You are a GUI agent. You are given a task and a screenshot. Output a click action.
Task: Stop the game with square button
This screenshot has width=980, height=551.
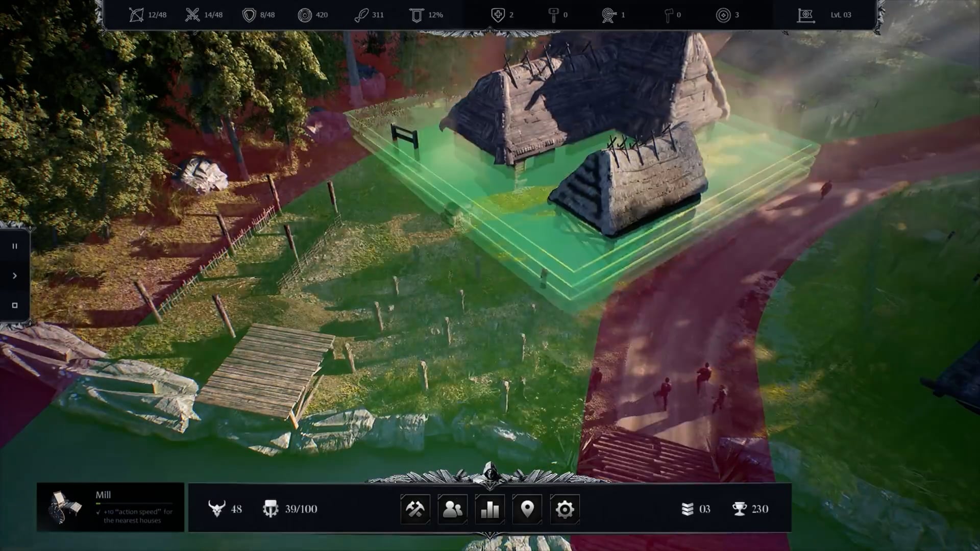[15, 305]
